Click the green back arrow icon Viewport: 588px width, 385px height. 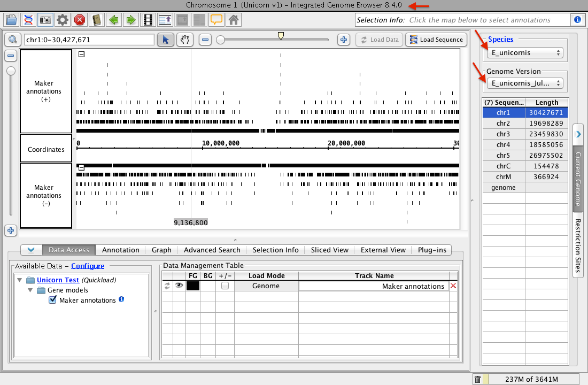[x=113, y=20]
